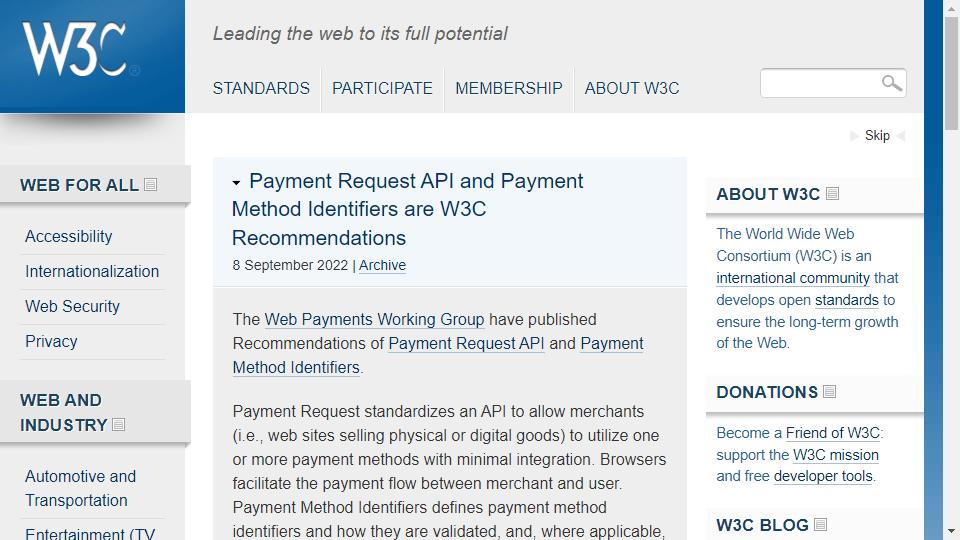
Task: Click the ABOUT W3C sidebar expand icon
Action: [832, 193]
